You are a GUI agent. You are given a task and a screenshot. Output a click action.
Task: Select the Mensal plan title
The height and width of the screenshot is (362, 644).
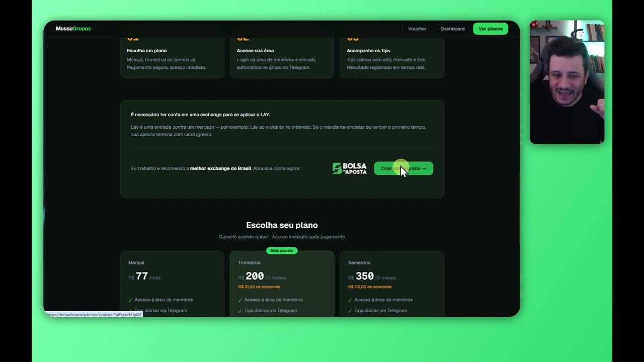(x=136, y=262)
